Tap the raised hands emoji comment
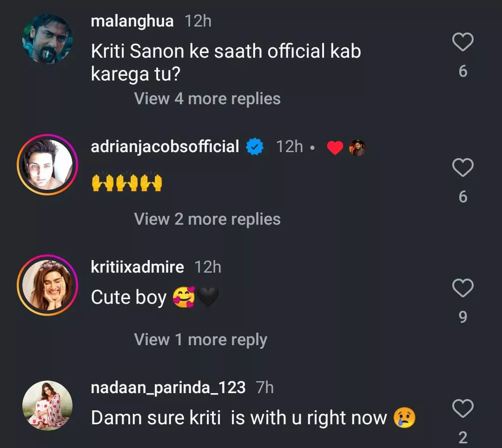The width and height of the screenshot is (502, 448). tap(126, 183)
